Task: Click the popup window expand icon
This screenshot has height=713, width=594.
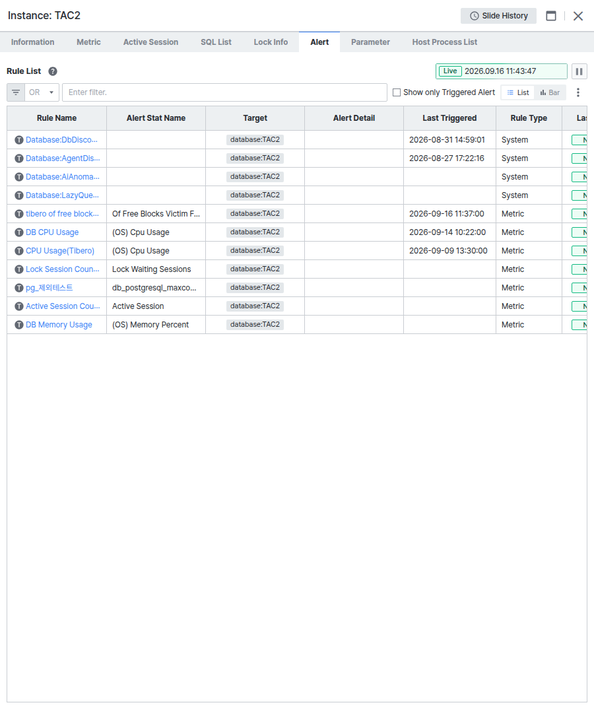Action: [x=551, y=16]
